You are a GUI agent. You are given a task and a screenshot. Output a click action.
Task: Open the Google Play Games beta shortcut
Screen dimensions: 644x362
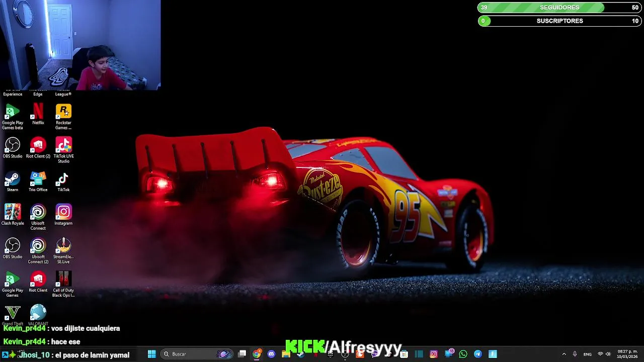coord(13,117)
